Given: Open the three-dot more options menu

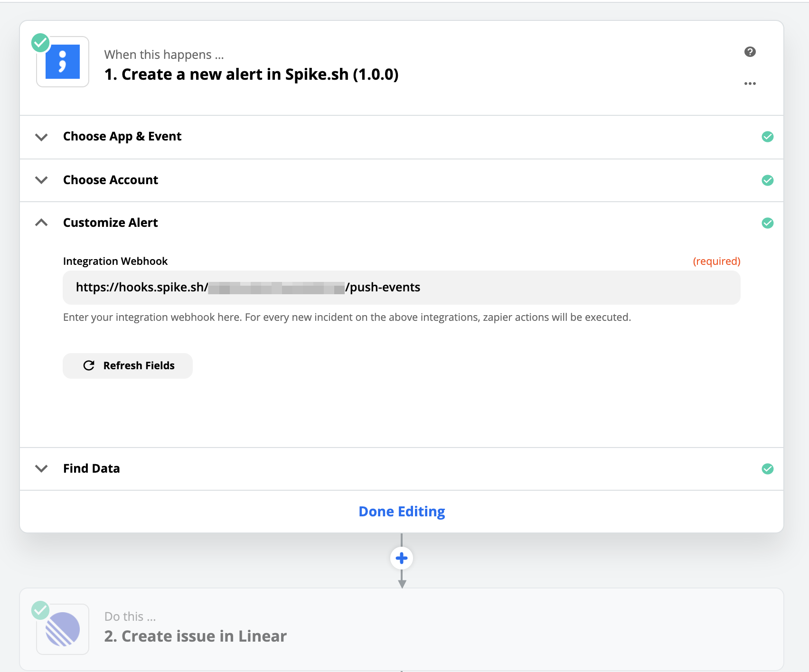Looking at the screenshot, I should 750,84.
